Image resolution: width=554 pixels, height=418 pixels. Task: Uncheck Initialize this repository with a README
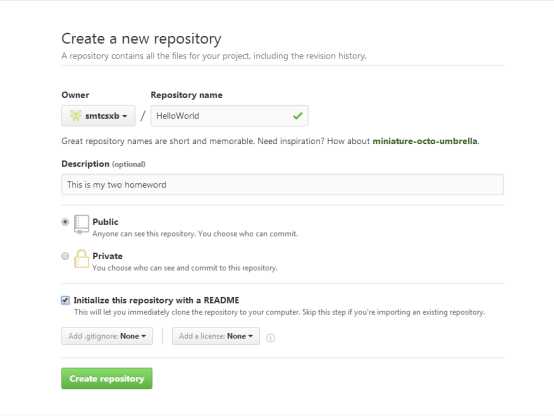tap(65, 300)
